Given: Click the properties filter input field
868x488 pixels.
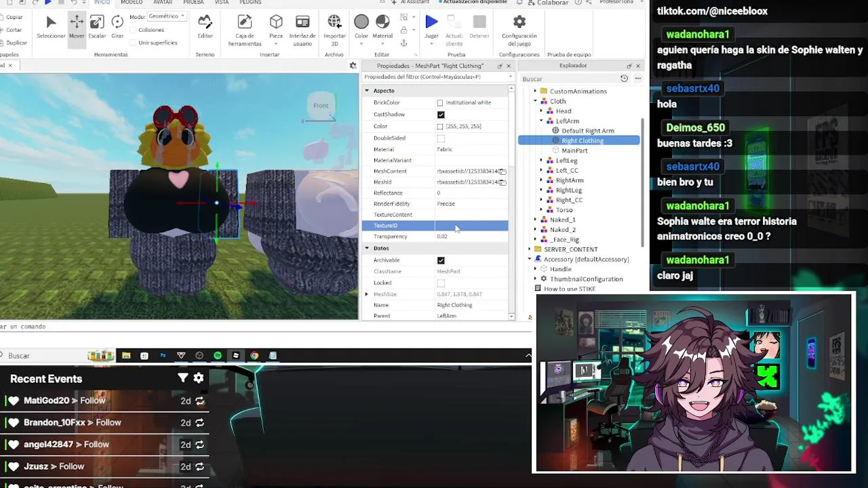Looking at the screenshot, I should pos(437,77).
